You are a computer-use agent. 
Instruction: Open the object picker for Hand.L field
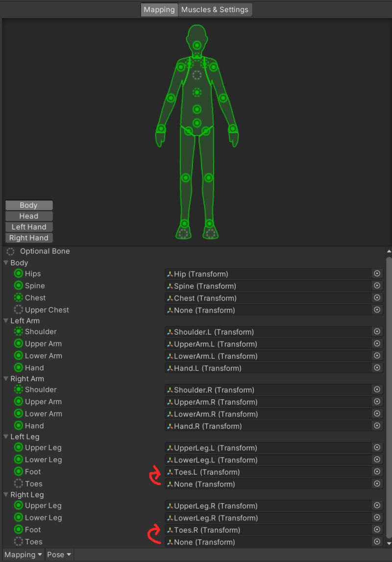[377, 368]
